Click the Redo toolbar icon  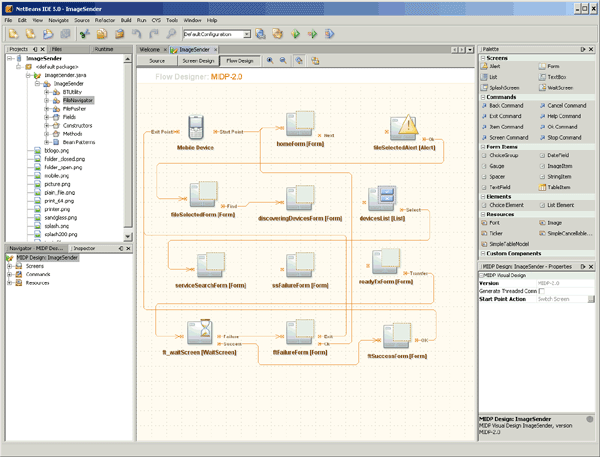coord(154,34)
